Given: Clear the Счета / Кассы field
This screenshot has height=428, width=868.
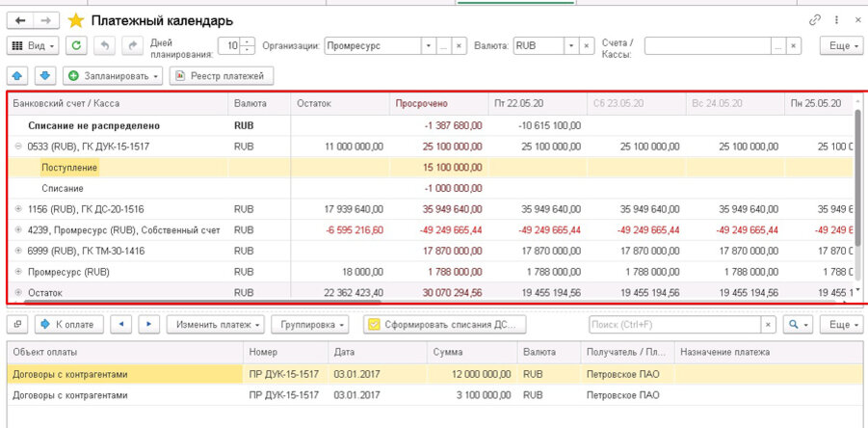Looking at the screenshot, I should coord(795,46).
